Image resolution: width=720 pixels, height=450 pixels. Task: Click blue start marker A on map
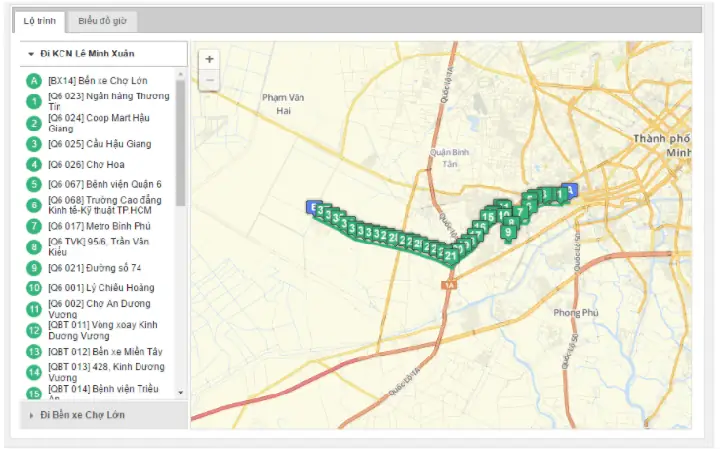pos(570,191)
